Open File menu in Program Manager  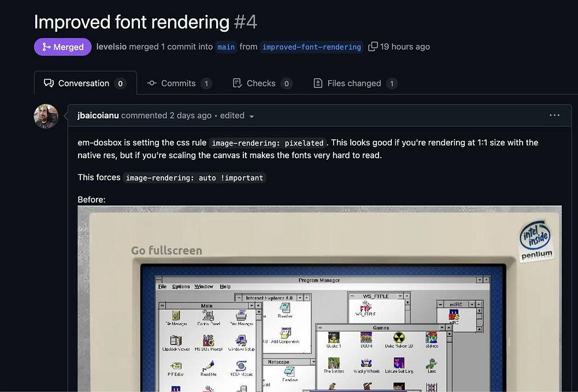click(162, 286)
